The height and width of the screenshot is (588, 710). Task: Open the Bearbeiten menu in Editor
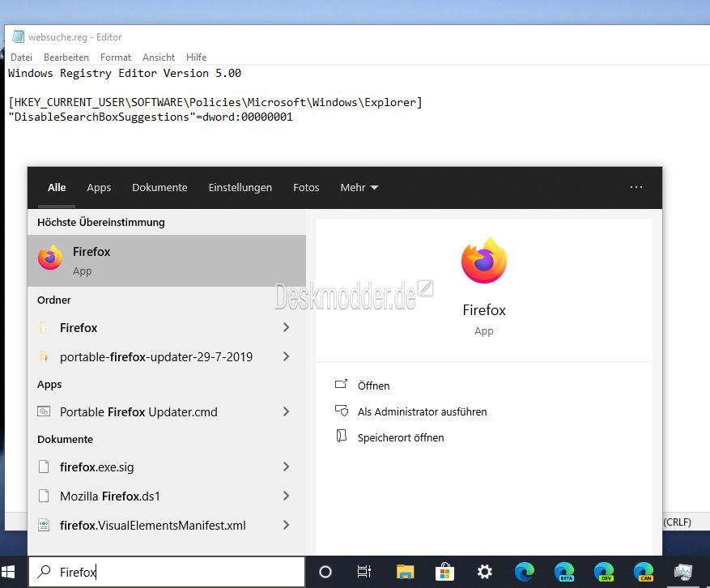[x=66, y=57]
